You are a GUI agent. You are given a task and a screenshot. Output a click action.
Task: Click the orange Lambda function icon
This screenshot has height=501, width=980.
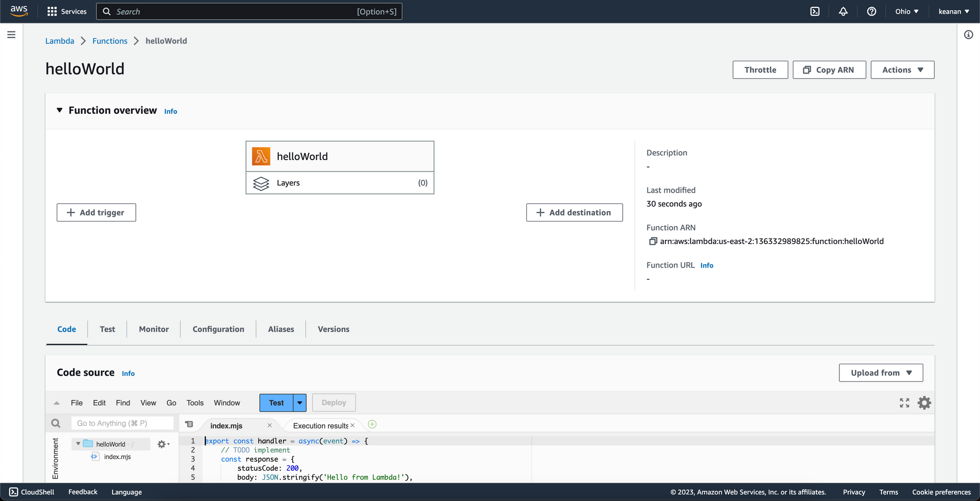[261, 156]
